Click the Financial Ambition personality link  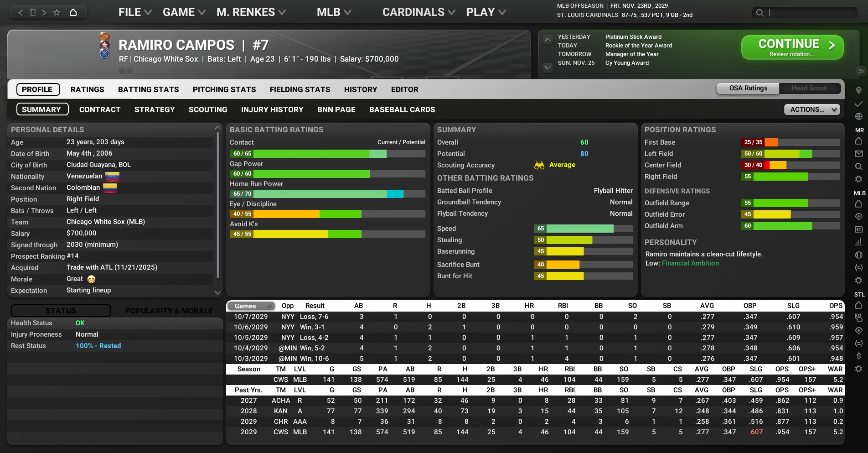click(x=690, y=263)
